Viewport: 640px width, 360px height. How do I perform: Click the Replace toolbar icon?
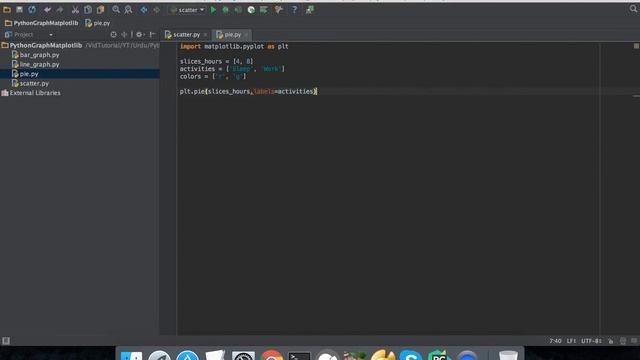tap(129, 9)
